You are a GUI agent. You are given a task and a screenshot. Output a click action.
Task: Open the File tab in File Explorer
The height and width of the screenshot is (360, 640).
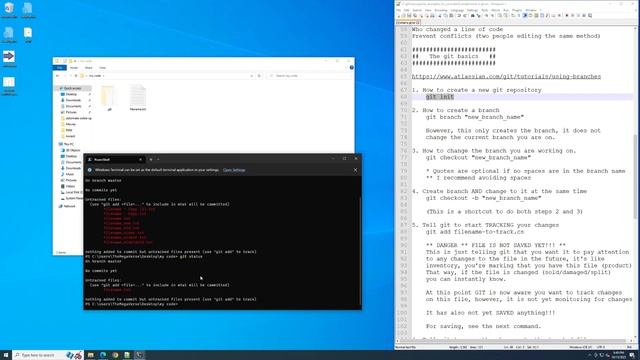click(60, 68)
